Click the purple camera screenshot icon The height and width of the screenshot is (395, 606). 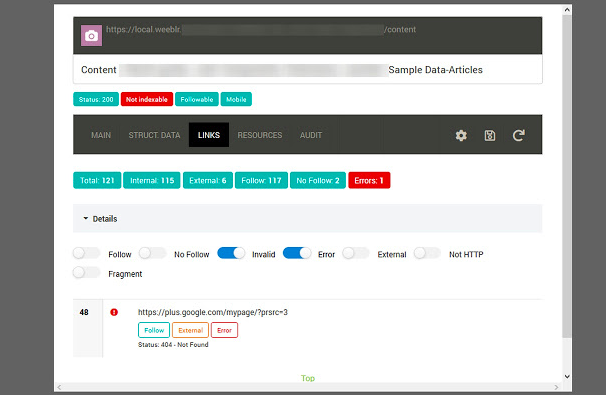[91, 36]
